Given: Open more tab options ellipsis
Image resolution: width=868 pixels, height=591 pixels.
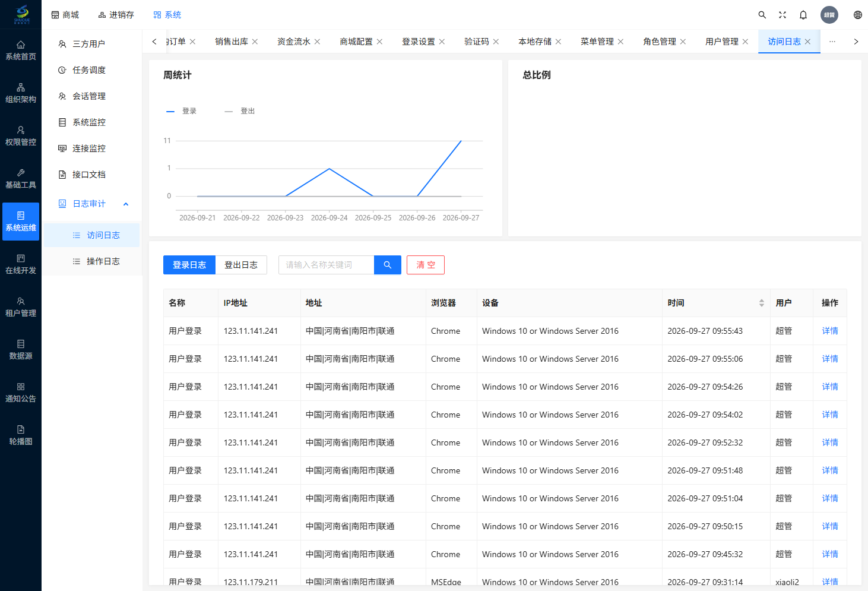Looking at the screenshot, I should coord(832,42).
